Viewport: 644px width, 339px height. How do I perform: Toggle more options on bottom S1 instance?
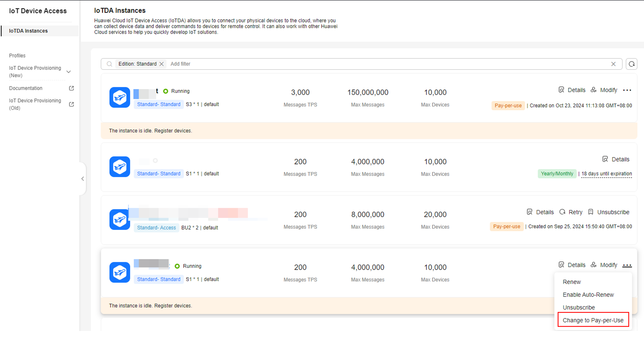(627, 265)
